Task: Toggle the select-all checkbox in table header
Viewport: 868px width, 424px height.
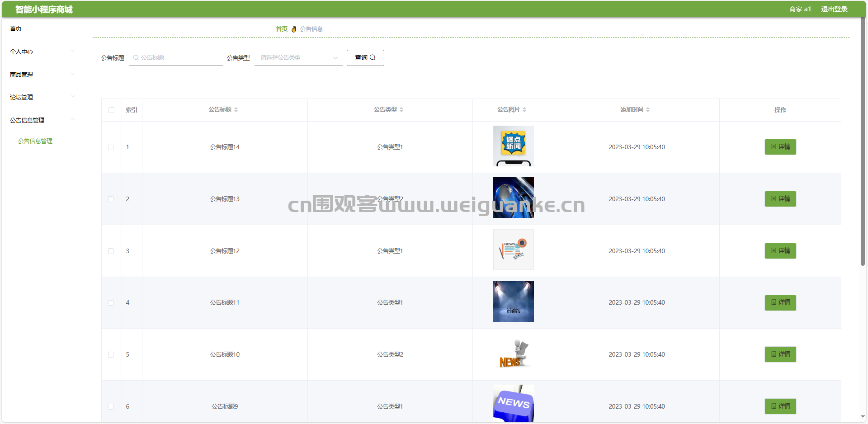Action: point(111,110)
